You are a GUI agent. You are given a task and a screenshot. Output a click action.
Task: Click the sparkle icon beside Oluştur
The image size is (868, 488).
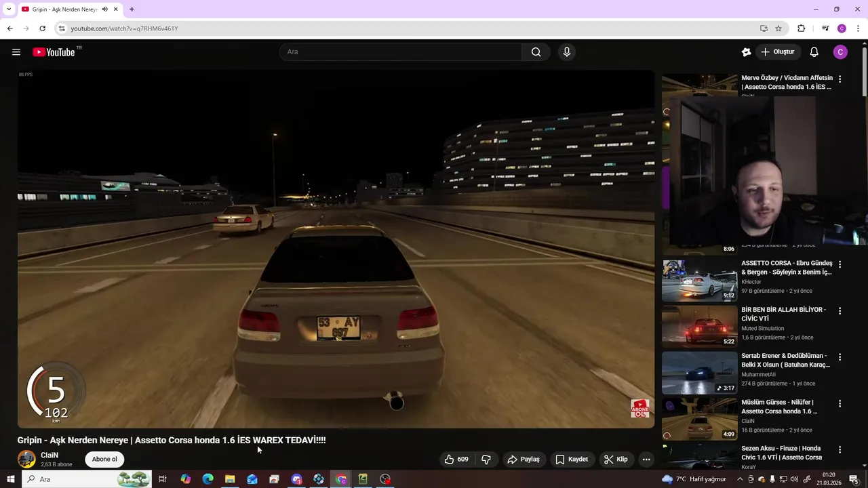pos(746,52)
